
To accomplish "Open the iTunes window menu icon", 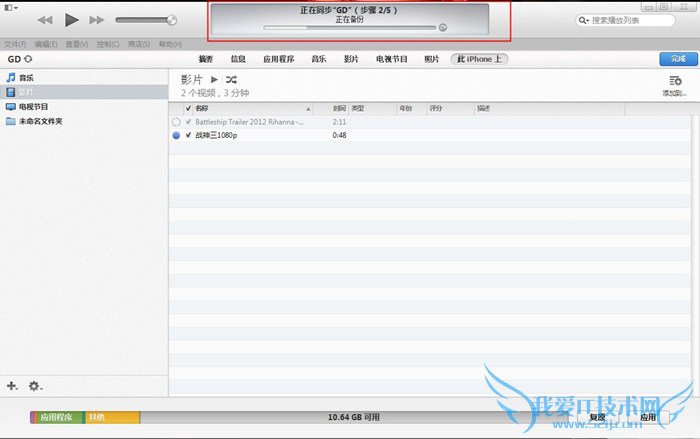I will (11, 8).
